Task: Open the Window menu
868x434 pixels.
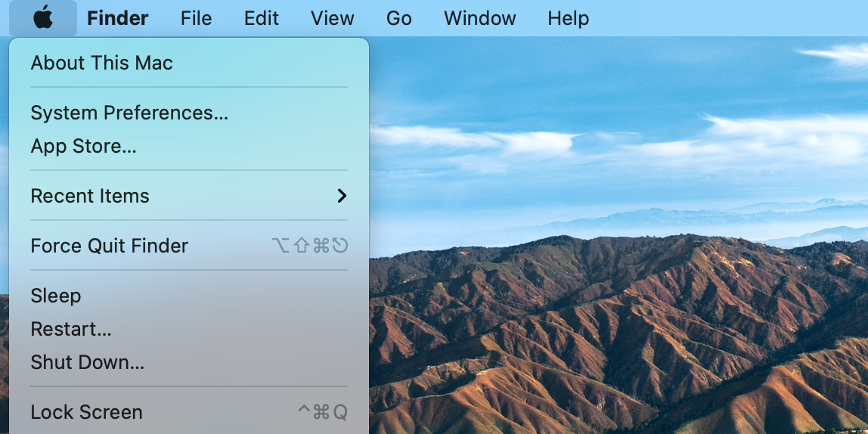Action: [x=479, y=18]
